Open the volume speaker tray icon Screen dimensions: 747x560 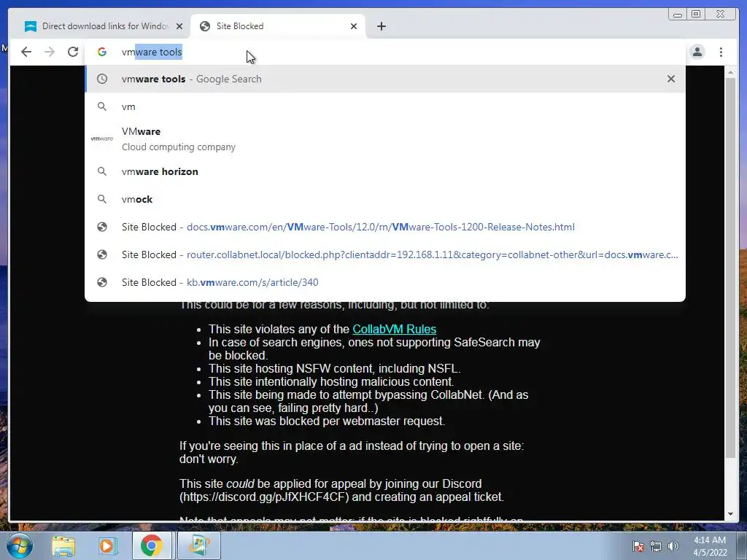pyautogui.click(x=673, y=546)
